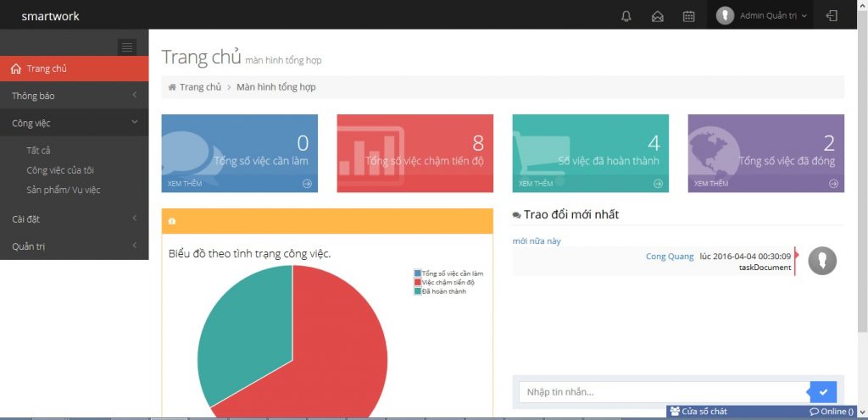
Task: Click green legend swatch Đã hoàn thành
Action: point(417,290)
